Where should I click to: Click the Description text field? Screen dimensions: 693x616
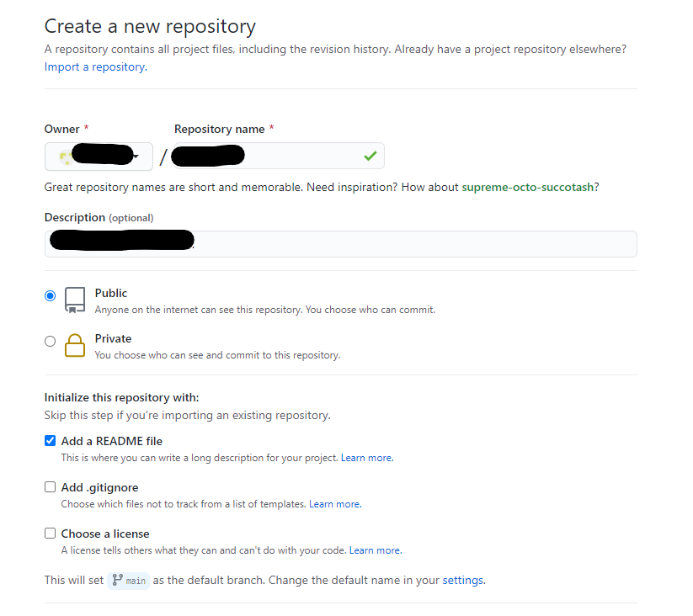pyautogui.click(x=341, y=244)
